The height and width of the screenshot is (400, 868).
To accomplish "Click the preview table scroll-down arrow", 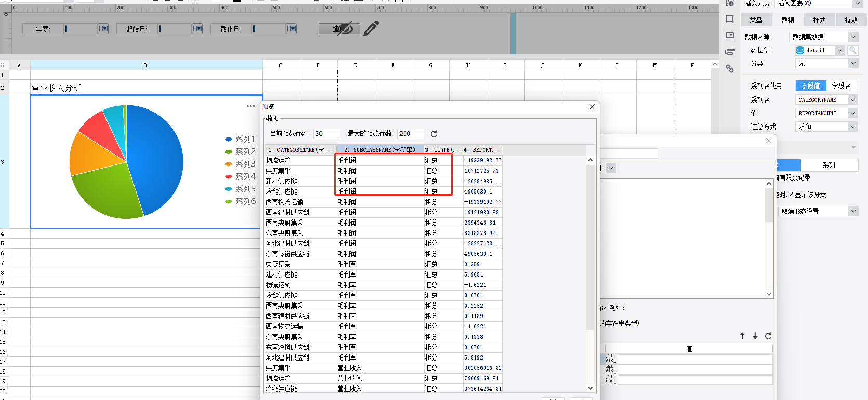I will pos(590,388).
